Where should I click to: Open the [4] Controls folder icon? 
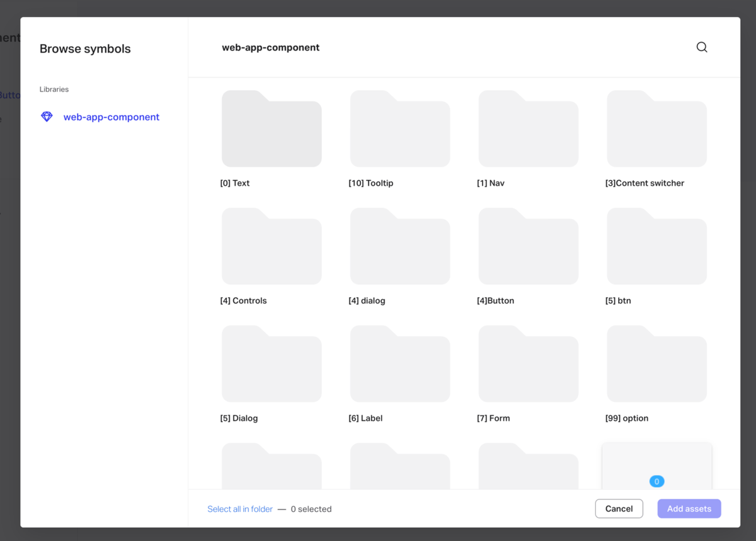click(272, 246)
